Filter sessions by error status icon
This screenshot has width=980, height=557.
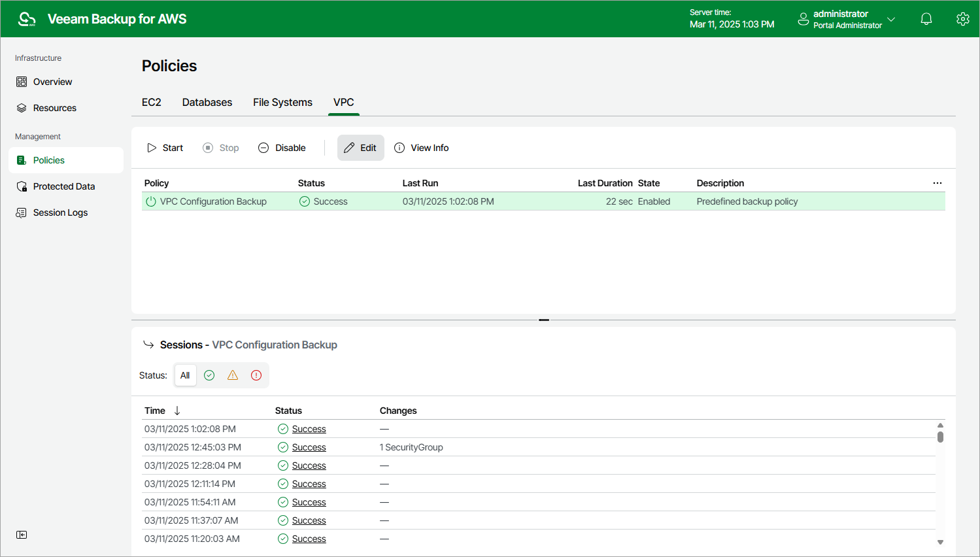pos(256,375)
